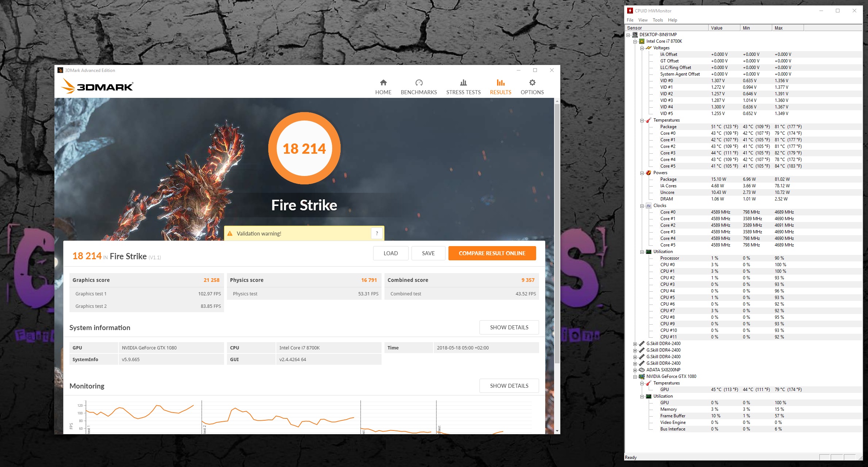Click the Max column header

788,28
